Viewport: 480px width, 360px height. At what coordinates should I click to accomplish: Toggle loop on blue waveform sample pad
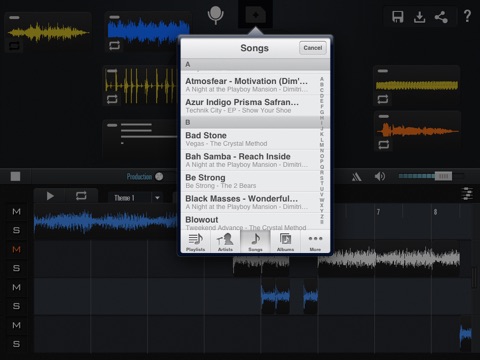(x=114, y=45)
